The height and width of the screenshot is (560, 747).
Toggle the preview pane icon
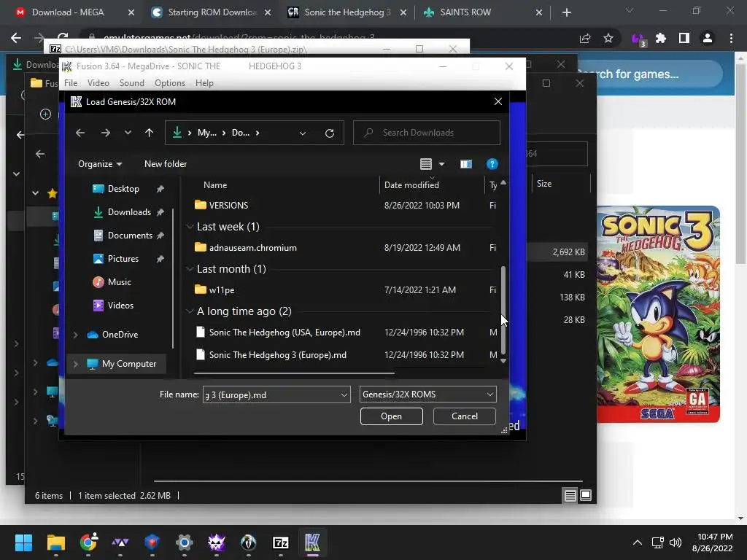pos(466,164)
